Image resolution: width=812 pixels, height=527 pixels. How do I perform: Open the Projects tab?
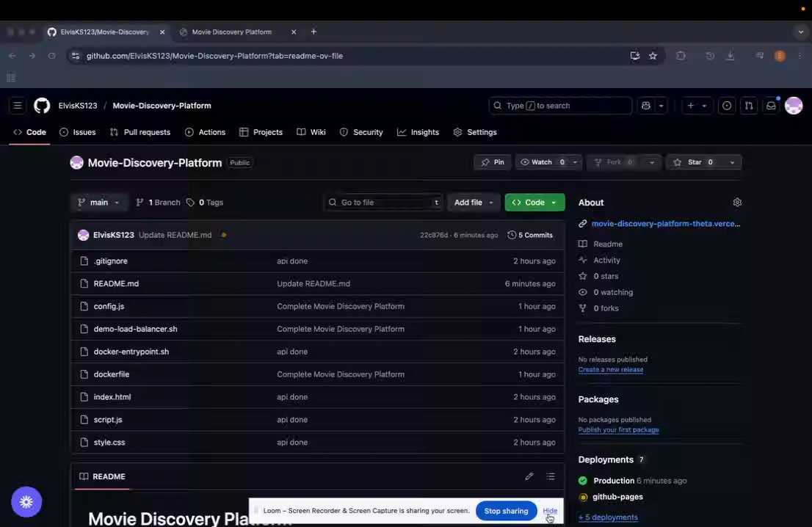261,133
